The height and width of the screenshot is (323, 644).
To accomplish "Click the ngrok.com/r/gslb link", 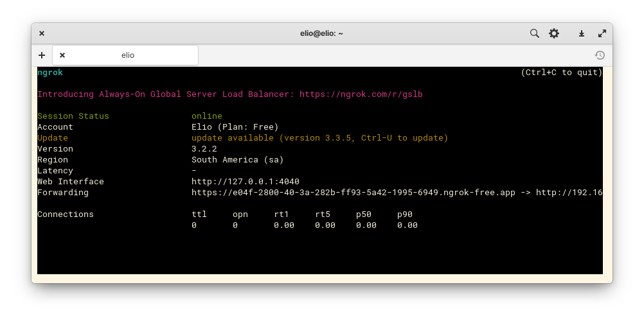I will (361, 94).
